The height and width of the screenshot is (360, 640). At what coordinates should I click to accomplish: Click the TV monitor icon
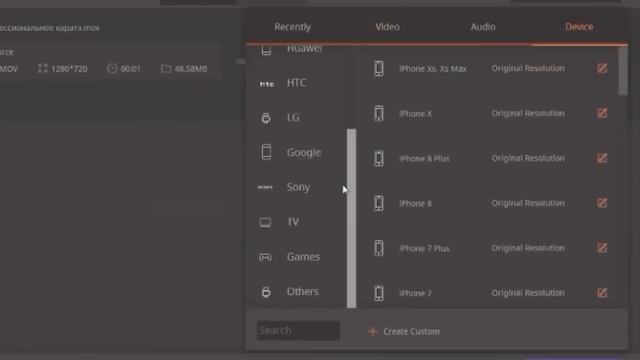point(265,222)
